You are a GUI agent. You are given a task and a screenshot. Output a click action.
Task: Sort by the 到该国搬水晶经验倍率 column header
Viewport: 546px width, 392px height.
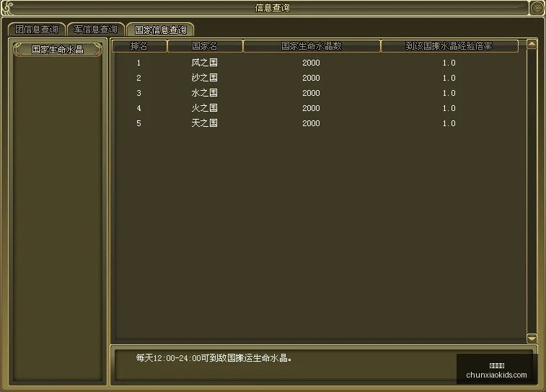coord(449,46)
